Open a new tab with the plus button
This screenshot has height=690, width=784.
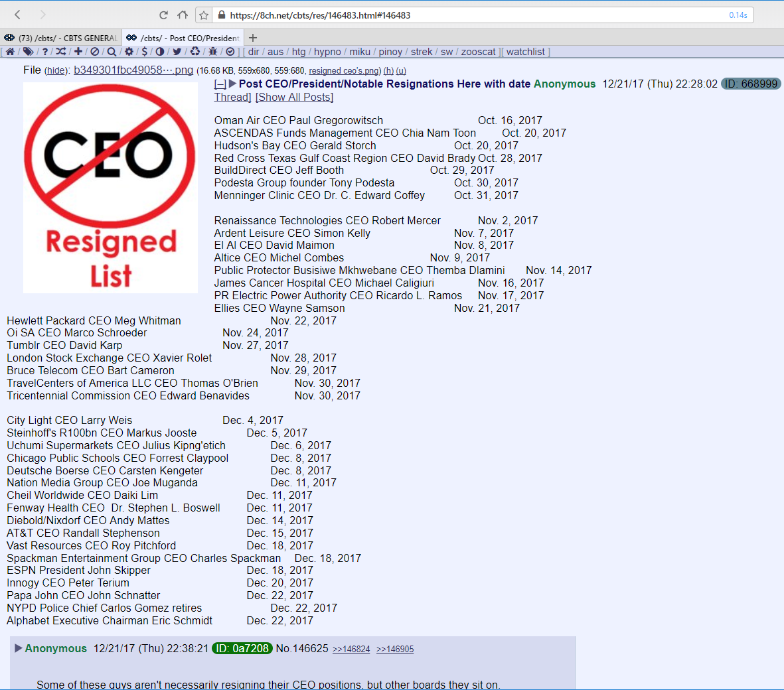[253, 38]
